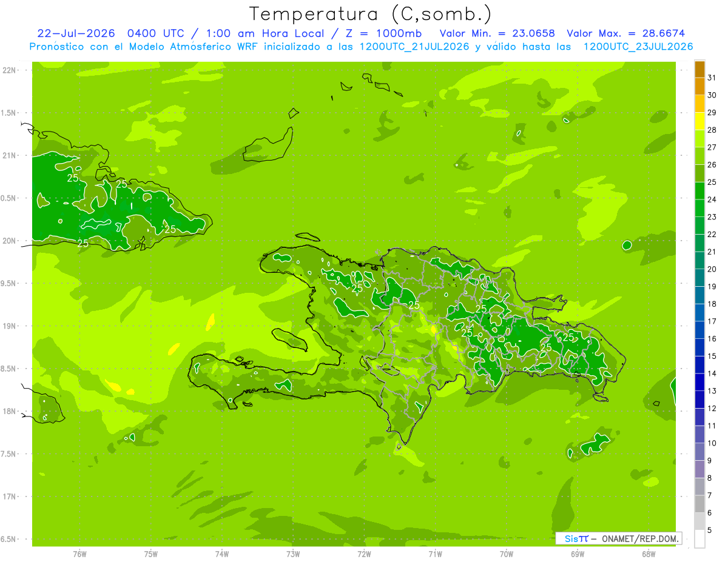728x562 pixels.
Task: Select the 24 degree green legend swatch
Action: pos(699,191)
